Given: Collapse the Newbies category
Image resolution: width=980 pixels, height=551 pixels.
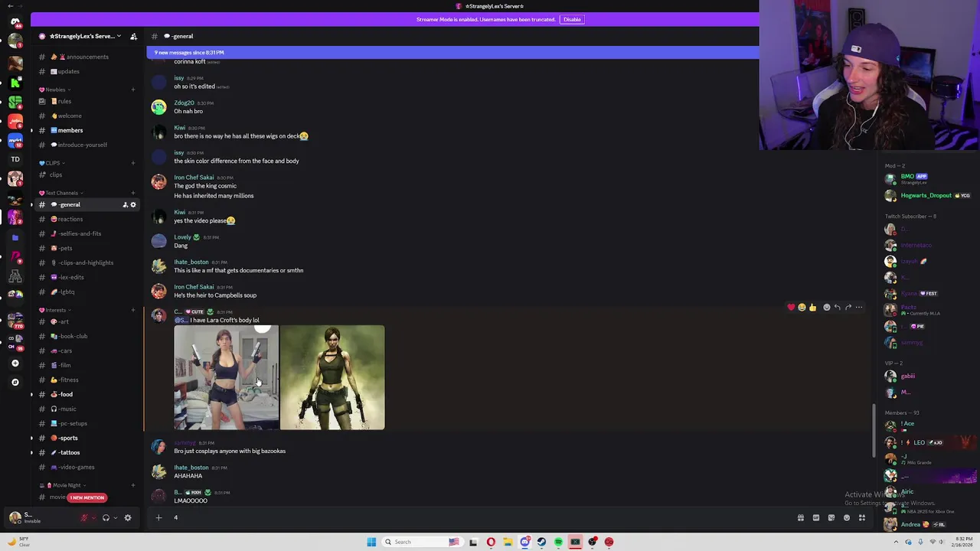Looking at the screenshot, I should pyautogui.click(x=54, y=90).
